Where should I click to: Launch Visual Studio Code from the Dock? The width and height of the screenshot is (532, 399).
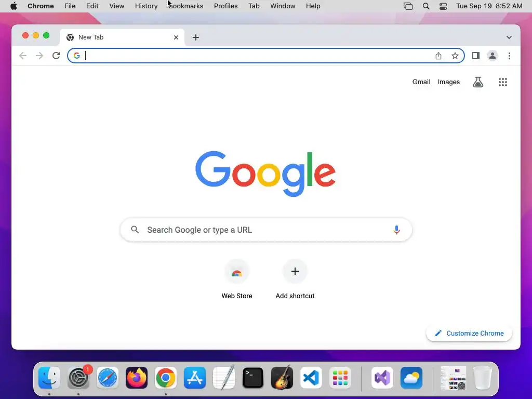311,378
